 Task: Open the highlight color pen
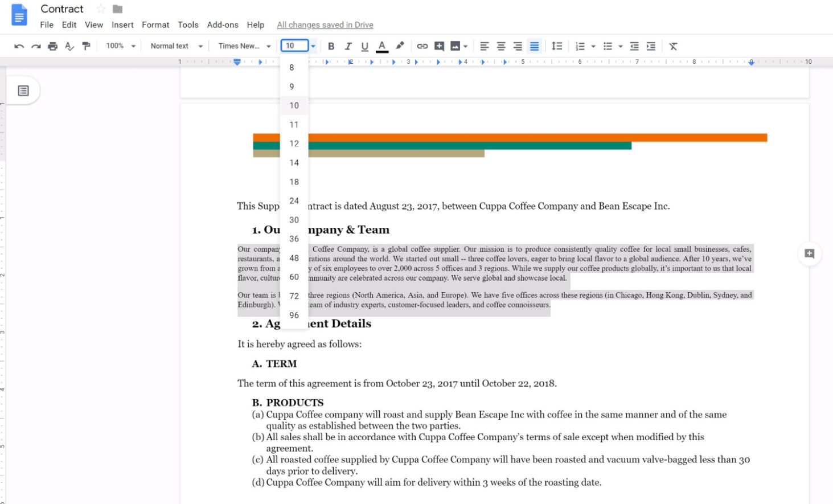coord(400,46)
